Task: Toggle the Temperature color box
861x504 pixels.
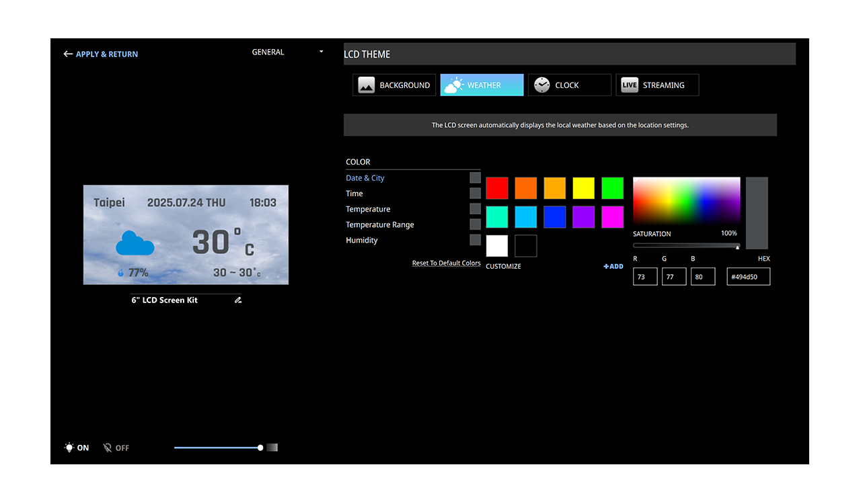Action: point(475,209)
